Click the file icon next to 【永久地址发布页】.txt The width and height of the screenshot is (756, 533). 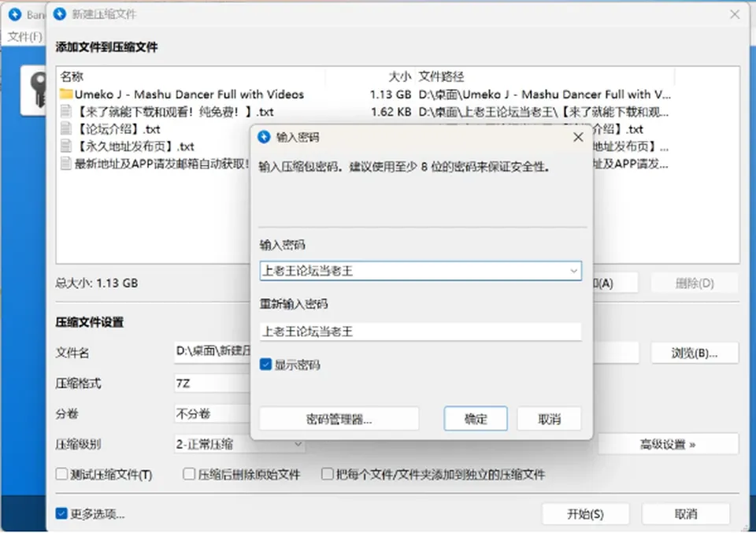point(66,146)
